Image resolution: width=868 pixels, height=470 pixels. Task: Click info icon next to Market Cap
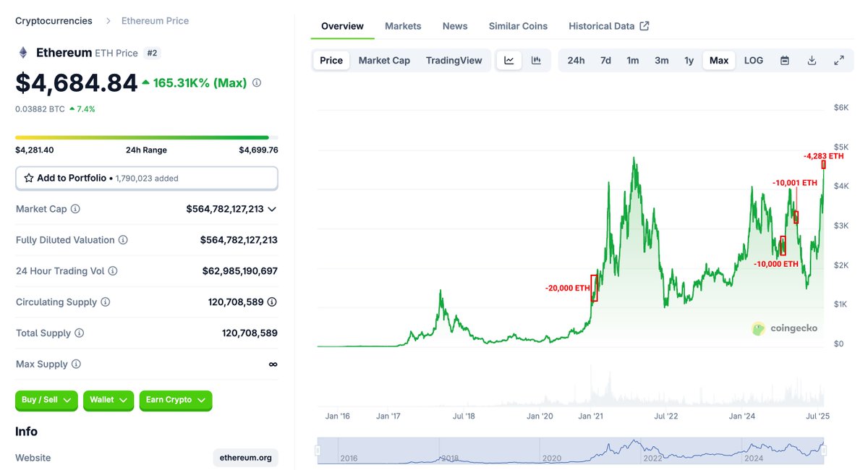tap(75, 209)
